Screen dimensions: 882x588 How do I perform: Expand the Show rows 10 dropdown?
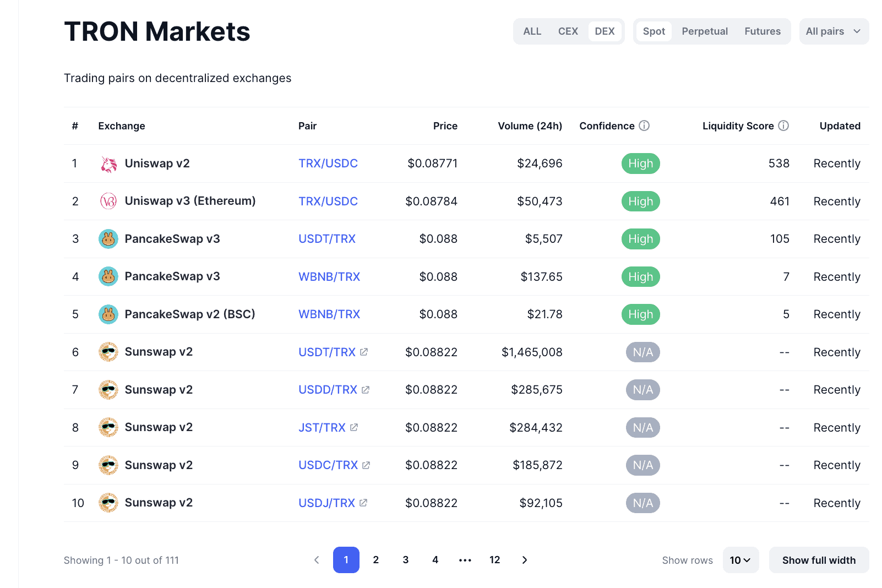741,560
